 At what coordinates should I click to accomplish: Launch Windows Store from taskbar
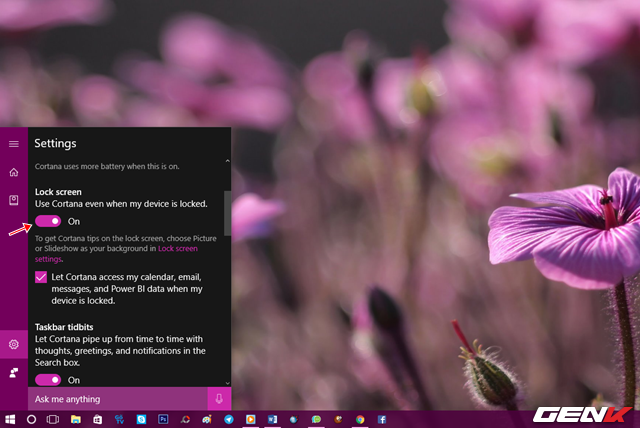coord(98,419)
